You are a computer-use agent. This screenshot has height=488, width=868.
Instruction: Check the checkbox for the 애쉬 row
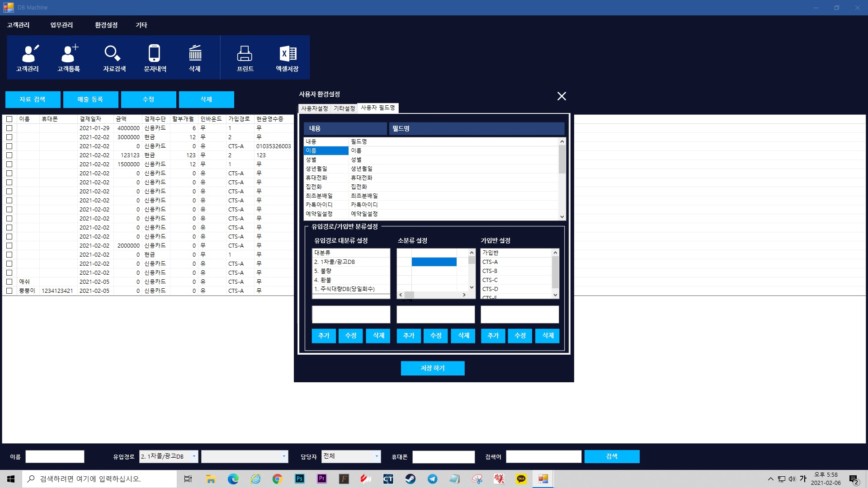coord(9,282)
